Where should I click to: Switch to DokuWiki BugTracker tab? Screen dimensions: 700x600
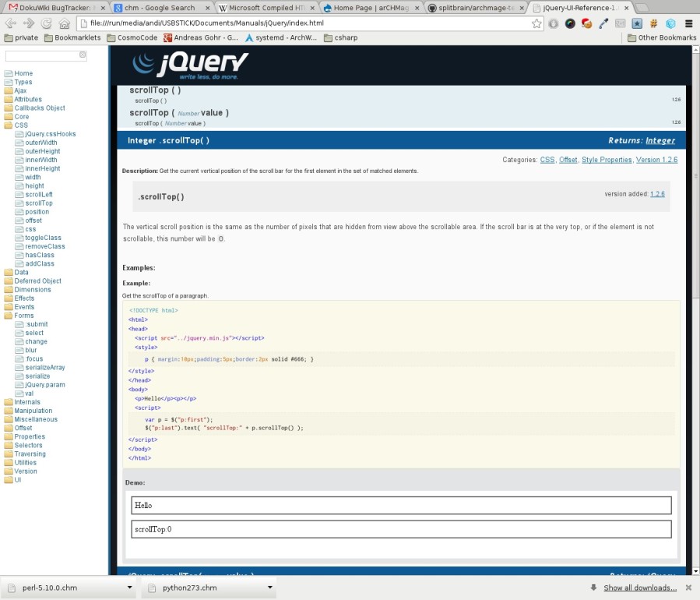click(55, 8)
